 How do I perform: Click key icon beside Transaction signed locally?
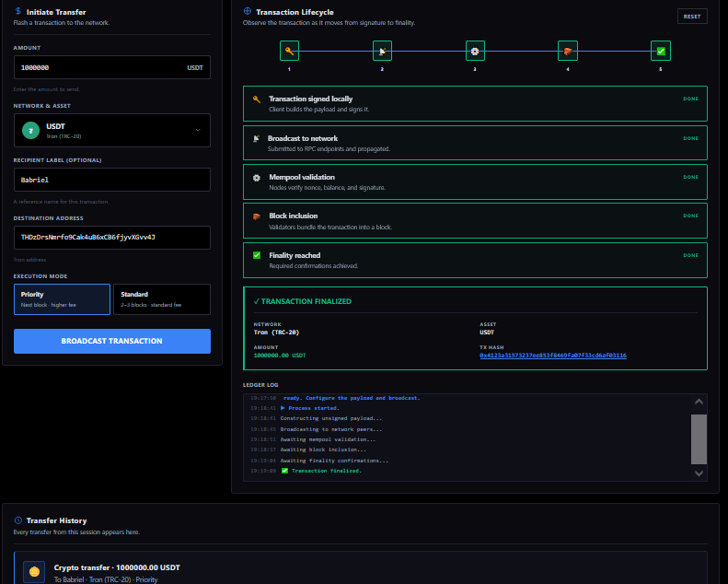point(256,99)
